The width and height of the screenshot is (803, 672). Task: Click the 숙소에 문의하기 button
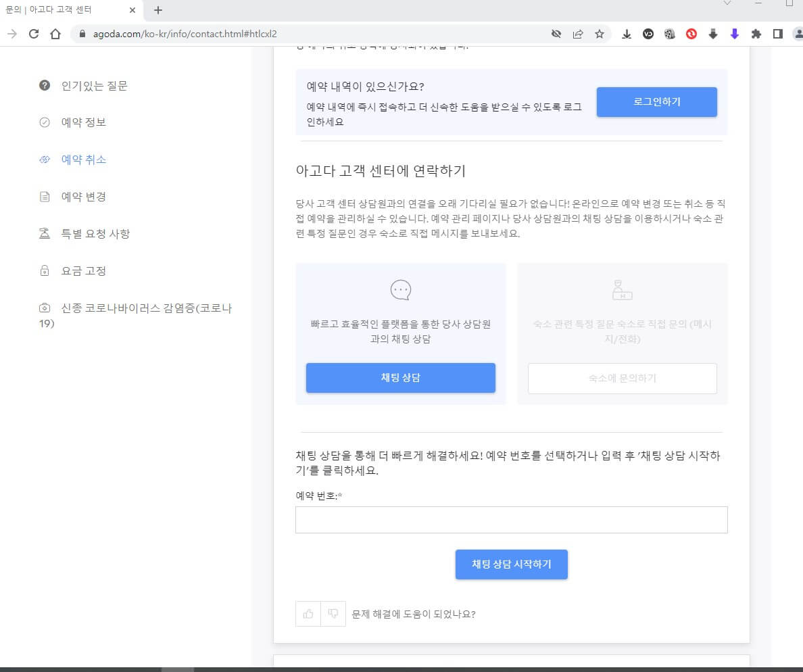pos(623,379)
